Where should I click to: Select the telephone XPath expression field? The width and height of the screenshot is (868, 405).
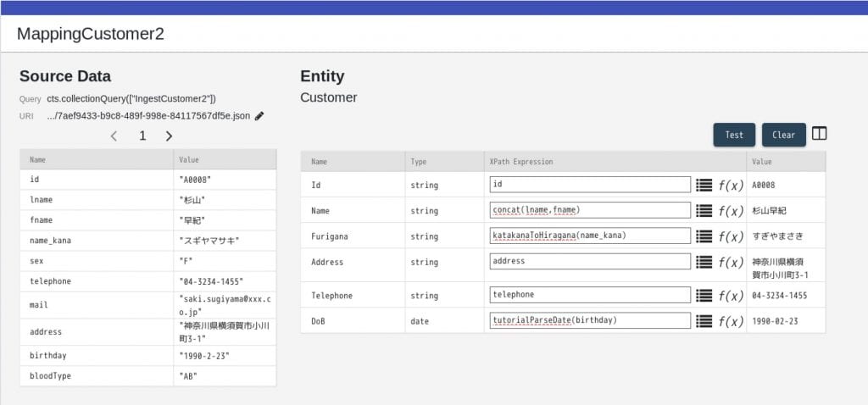point(590,295)
